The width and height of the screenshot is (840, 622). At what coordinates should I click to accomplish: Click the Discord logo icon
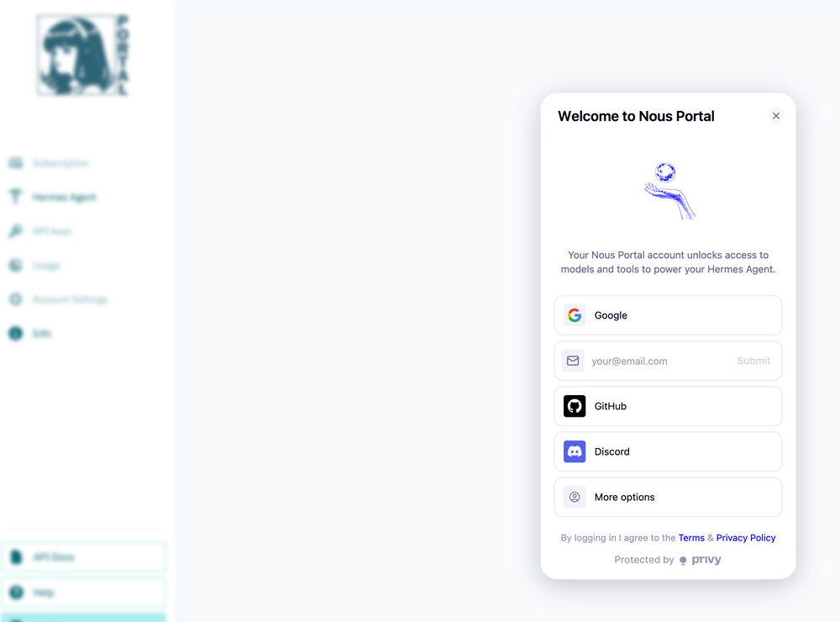[575, 451]
